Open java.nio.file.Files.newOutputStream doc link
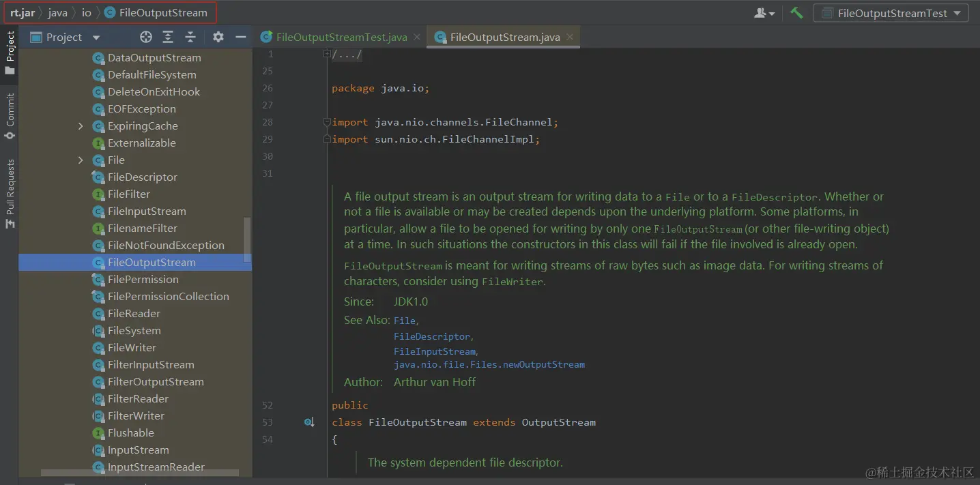Screen dimensions: 980x485 [x=489, y=364]
